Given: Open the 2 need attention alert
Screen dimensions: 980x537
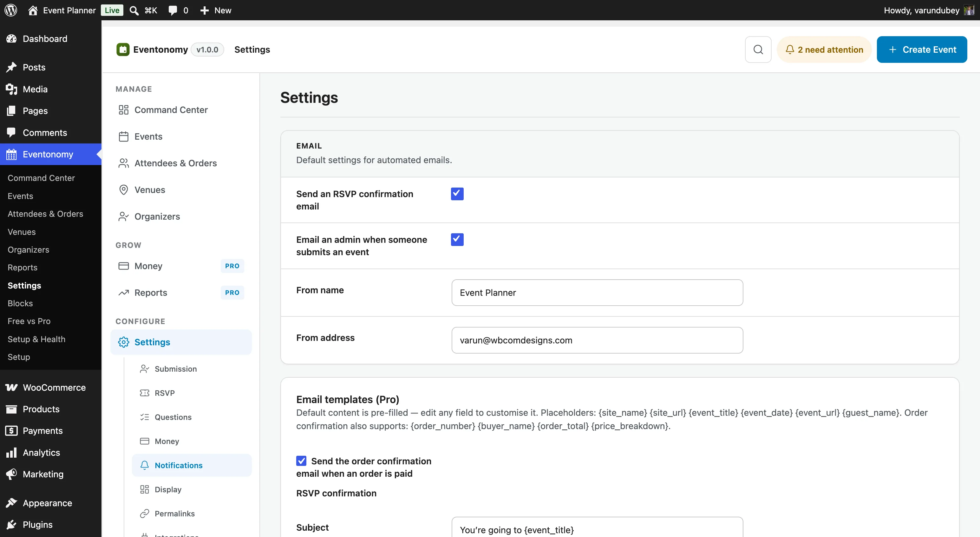Looking at the screenshot, I should (x=824, y=50).
